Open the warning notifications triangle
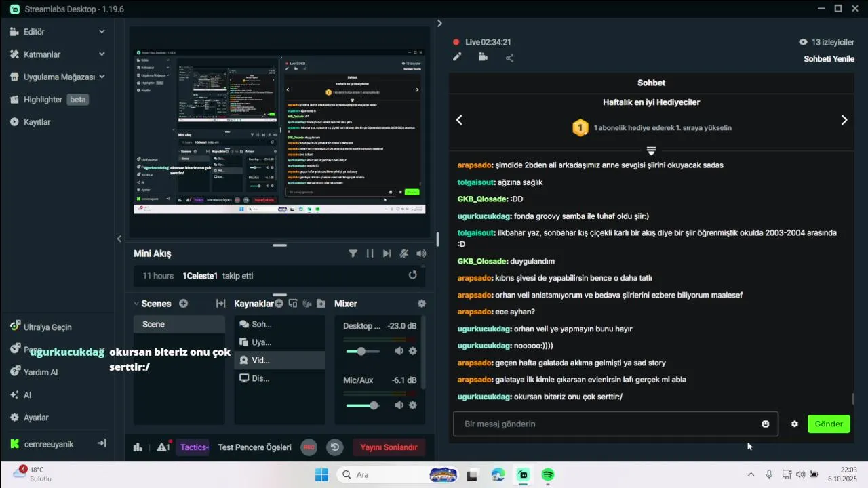This screenshot has width=868, height=488. [x=163, y=447]
